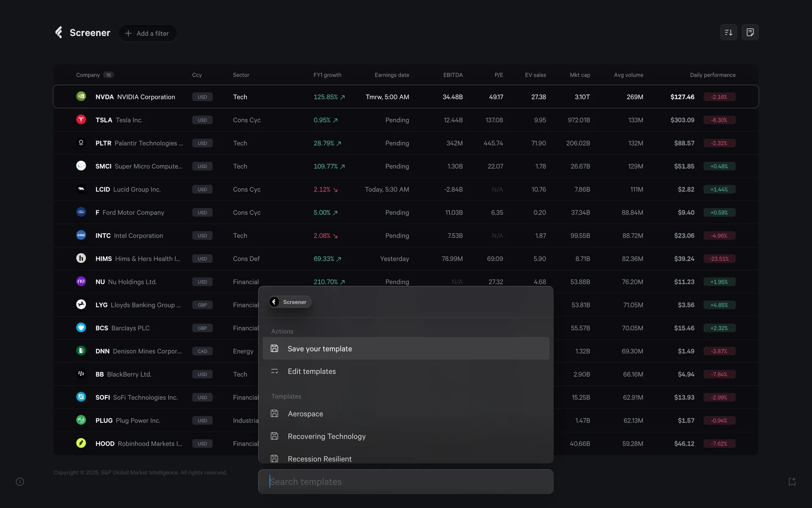
Task: Open the notes icon at top right
Action: coord(750,33)
